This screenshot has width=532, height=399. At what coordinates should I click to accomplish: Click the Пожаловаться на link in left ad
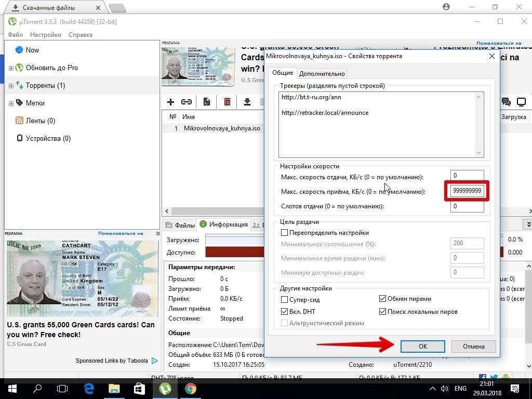point(121,233)
